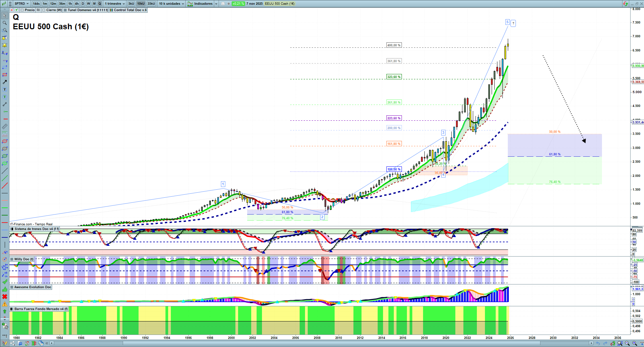Click the EEUU 500 Cash (1€) name tag
This screenshot has width=644, height=347.
tap(279, 4)
